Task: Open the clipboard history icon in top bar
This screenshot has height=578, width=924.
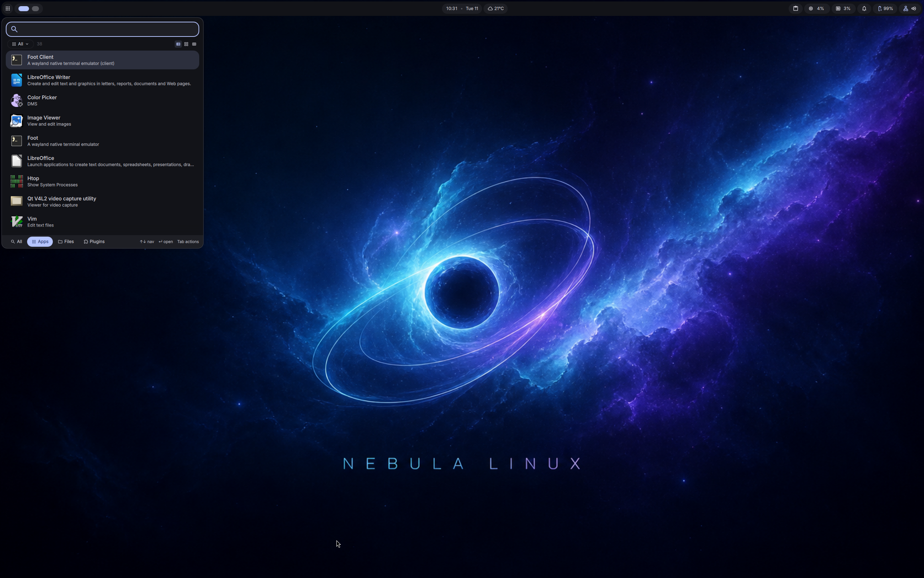Action: (796, 8)
